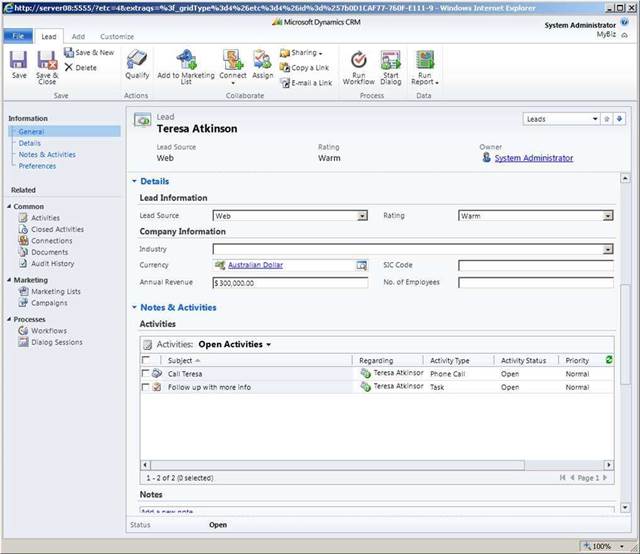Viewport: 640px width, 554px height.
Task: Collapse the Common group in sidebar
Action: 9,206
